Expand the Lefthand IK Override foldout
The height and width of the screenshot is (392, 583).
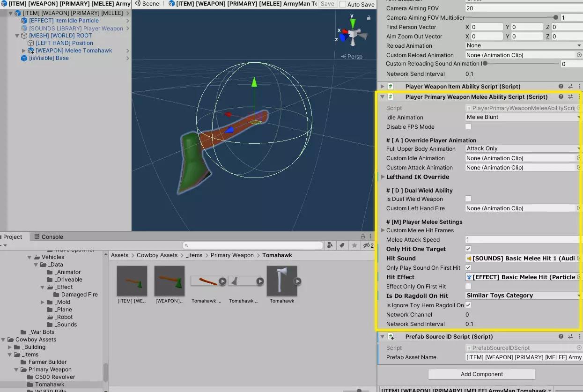click(383, 177)
